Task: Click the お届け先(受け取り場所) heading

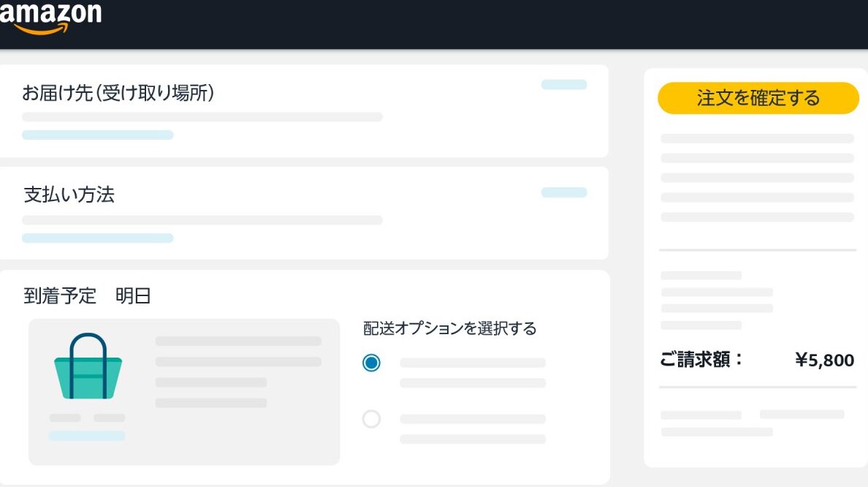Action: point(118,93)
